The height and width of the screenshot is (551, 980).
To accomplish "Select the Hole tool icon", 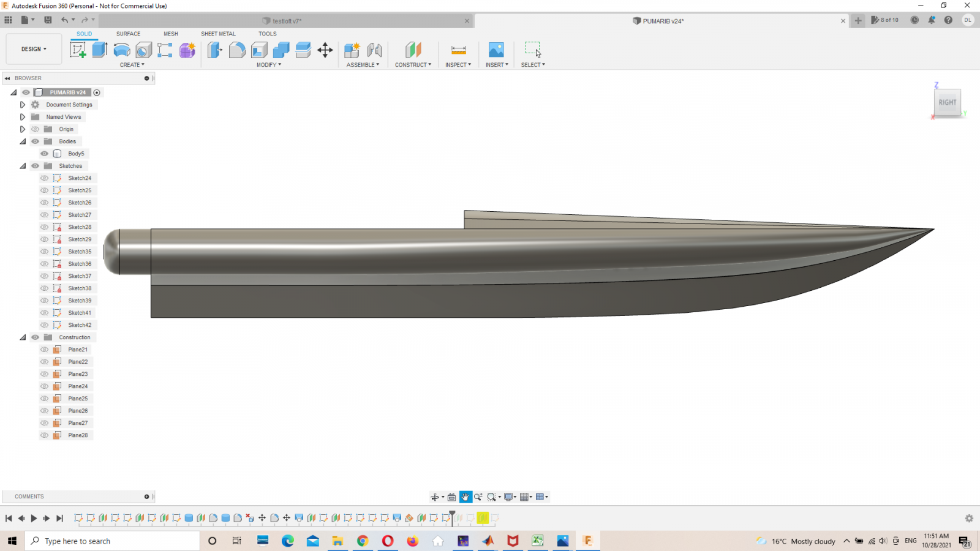I will (x=143, y=50).
